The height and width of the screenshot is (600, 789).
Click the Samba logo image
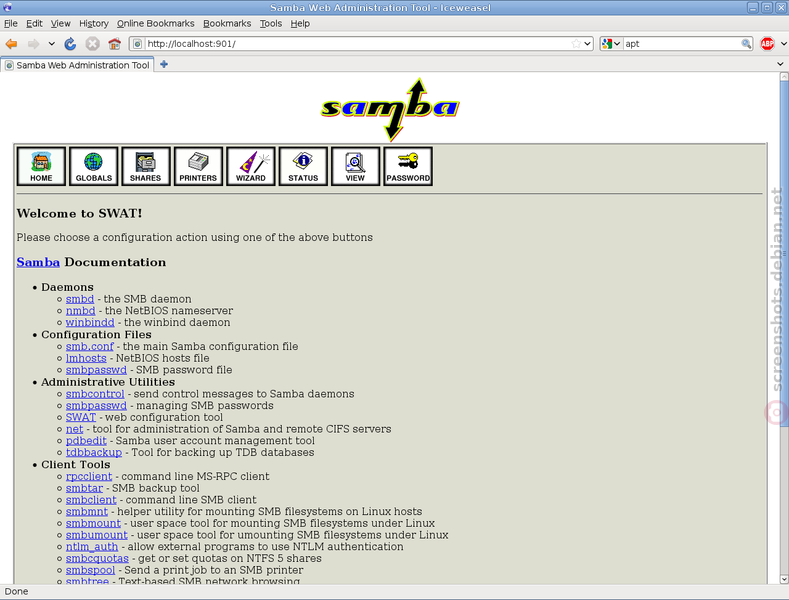coord(390,109)
